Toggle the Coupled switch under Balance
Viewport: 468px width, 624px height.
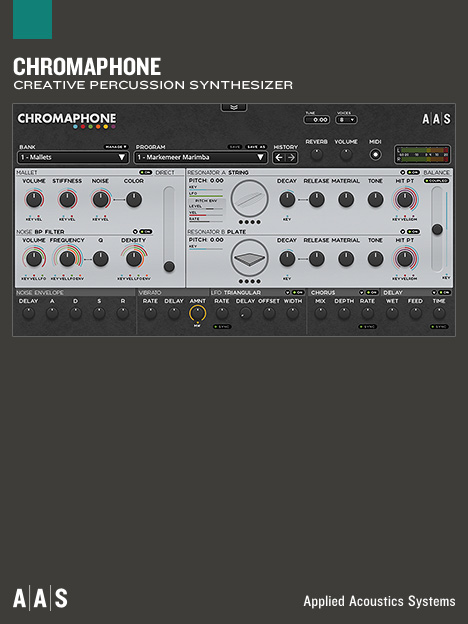pos(437,181)
